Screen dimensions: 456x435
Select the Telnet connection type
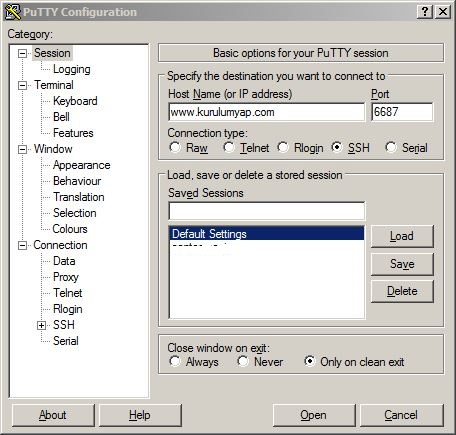click(x=229, y=147)
